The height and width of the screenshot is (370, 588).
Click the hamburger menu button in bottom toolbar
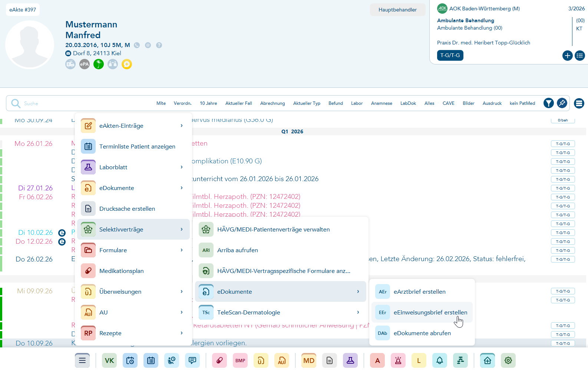(82, 360)
